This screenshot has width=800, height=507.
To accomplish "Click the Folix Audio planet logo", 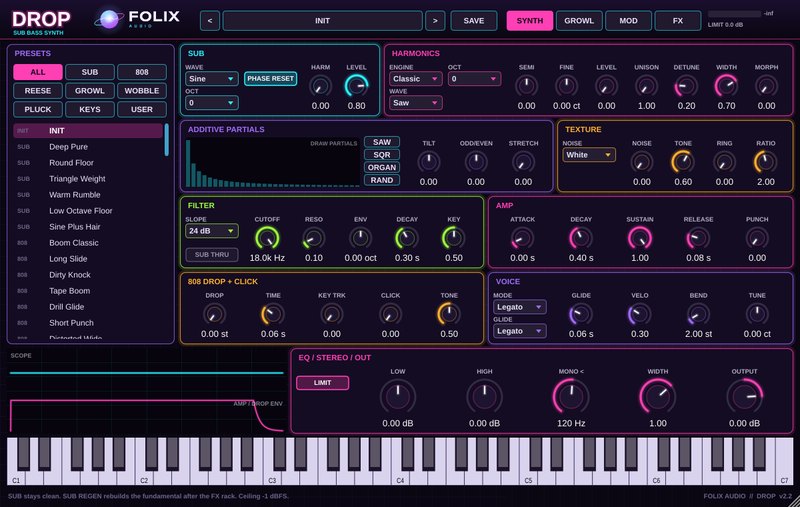I will (x=109, y=19).
